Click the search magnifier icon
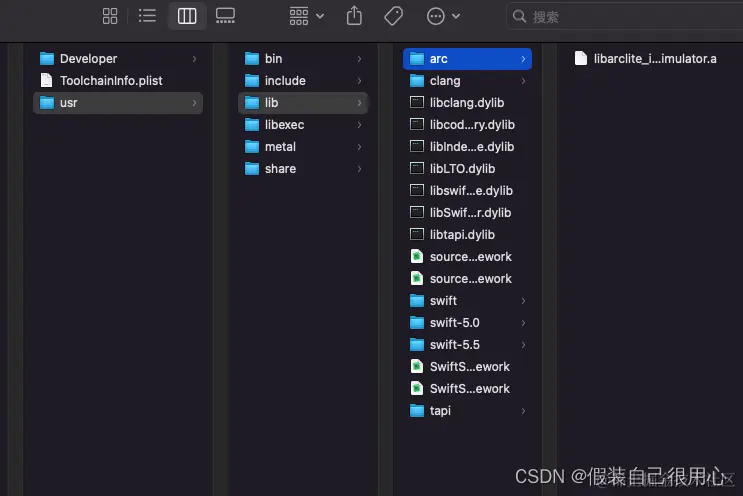Image resolution: width=743 pixels, height=496 pixels. point(519,17)
